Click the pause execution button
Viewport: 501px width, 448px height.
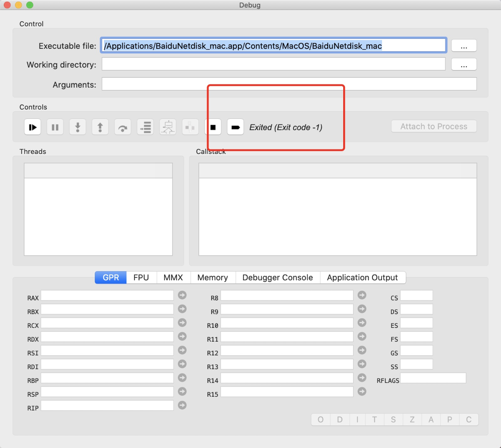[x=55, y=127]
